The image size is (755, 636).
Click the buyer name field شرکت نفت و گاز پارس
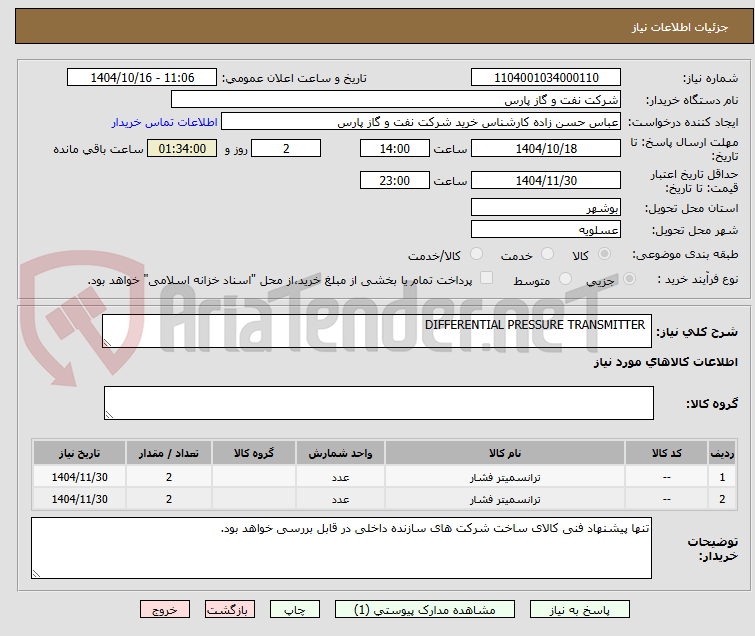(x=396, y=100)
